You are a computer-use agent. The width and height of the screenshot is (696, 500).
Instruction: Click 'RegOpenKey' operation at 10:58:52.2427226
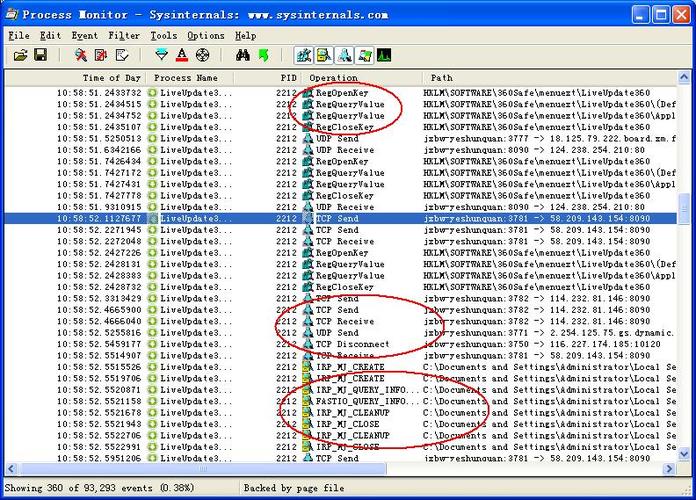click(x=342, y=253)
